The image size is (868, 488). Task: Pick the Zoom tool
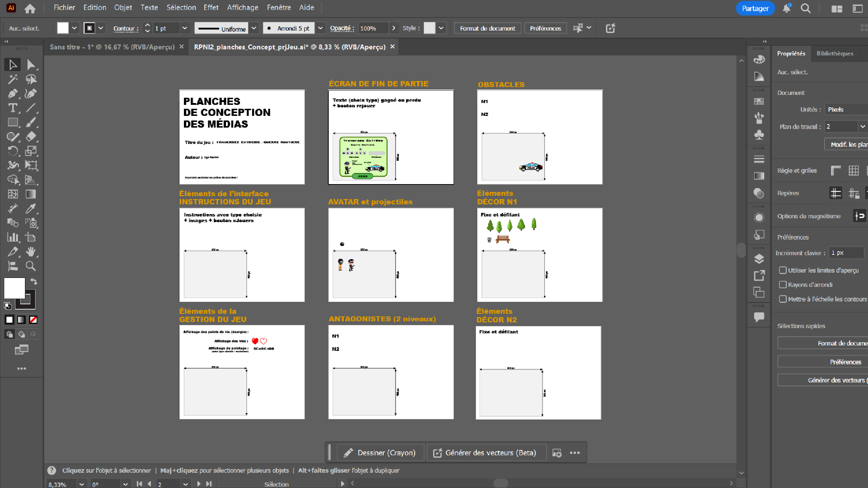[x=31, y=266]
